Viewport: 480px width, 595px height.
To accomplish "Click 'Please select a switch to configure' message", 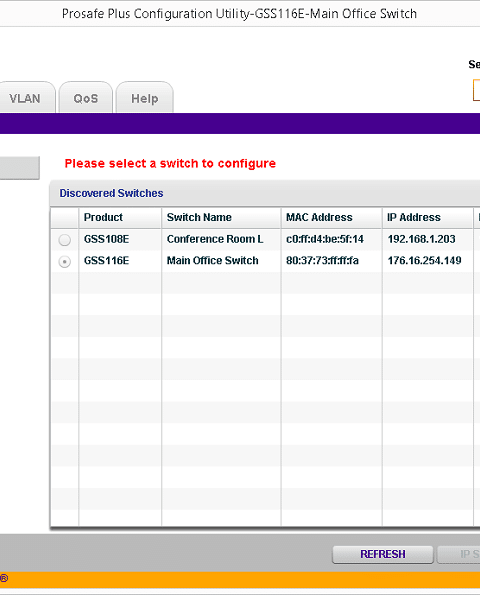I will 170,164.
